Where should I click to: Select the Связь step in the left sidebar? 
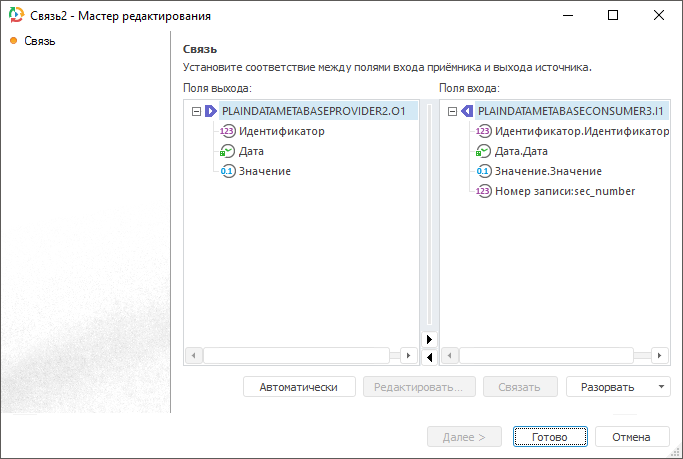[39, 41]
